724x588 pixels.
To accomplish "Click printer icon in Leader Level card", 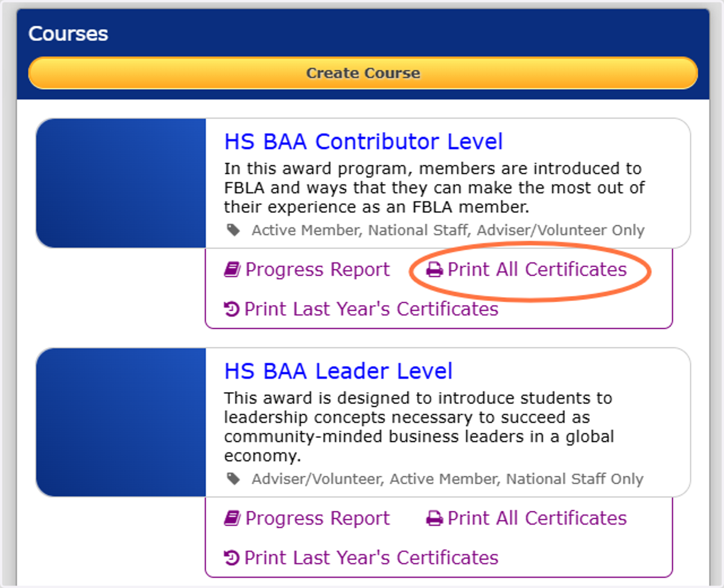I will (434, 519).
